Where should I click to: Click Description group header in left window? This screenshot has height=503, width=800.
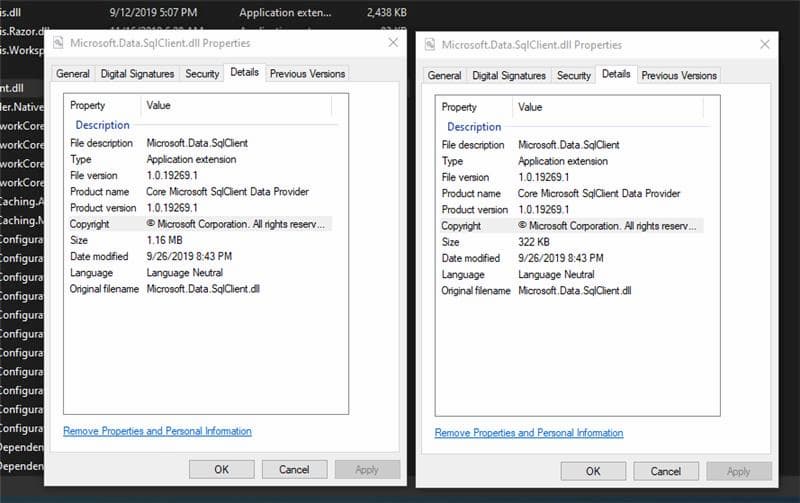103,125
